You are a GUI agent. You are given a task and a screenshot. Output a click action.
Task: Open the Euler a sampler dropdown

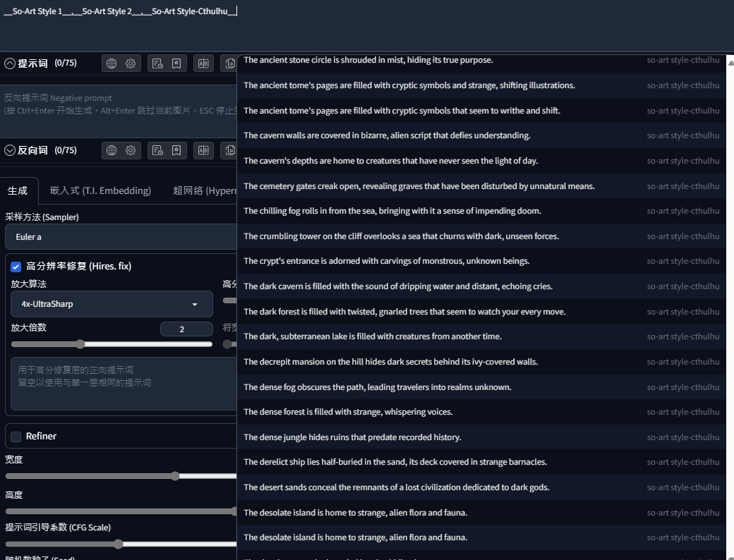[x=121, y=237]
